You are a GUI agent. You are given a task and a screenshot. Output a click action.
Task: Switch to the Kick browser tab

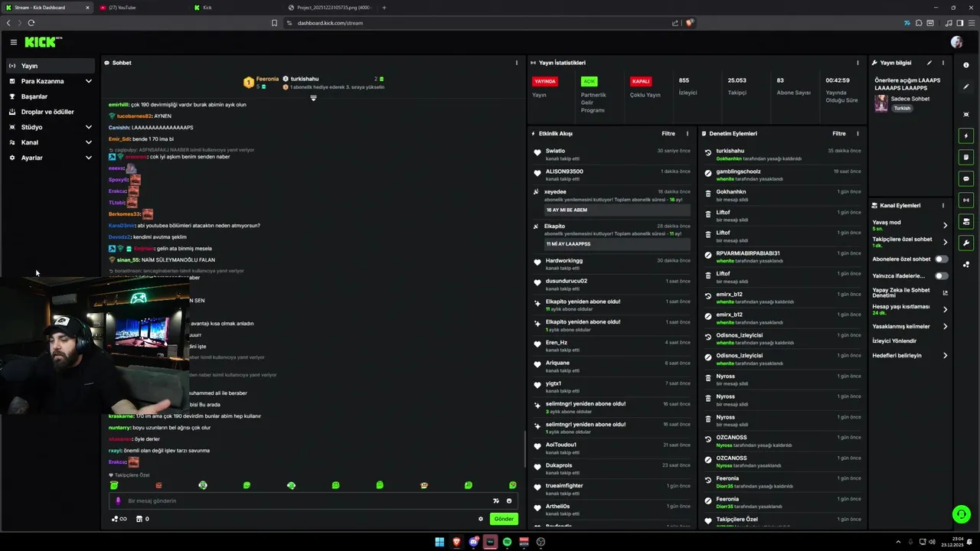click(x=236, y=8)
